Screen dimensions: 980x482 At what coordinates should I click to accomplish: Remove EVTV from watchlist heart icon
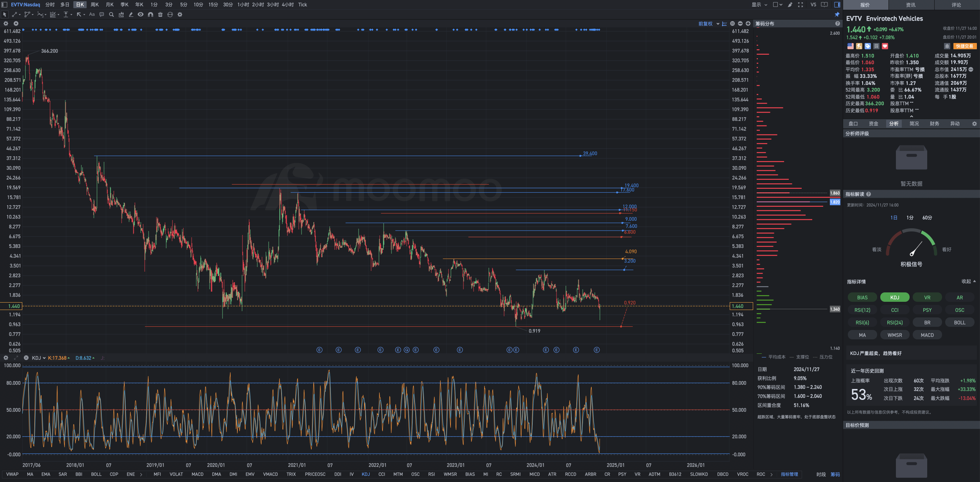point(885,46)
